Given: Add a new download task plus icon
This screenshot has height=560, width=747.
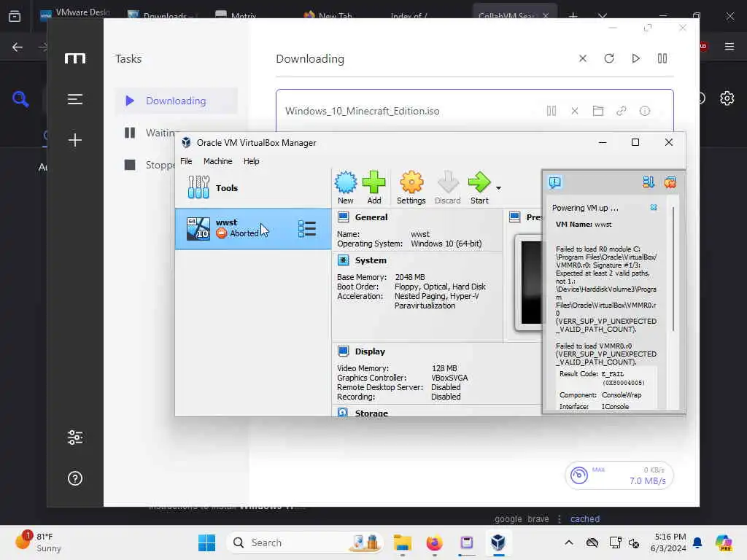Looking at the screenshot, I should (x=75, y=140).
